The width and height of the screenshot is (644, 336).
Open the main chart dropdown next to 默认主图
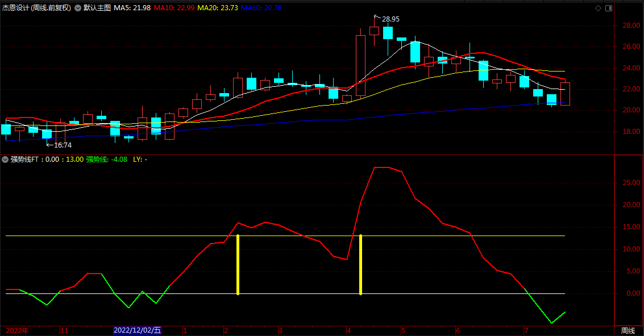click(x=78, y=8)
